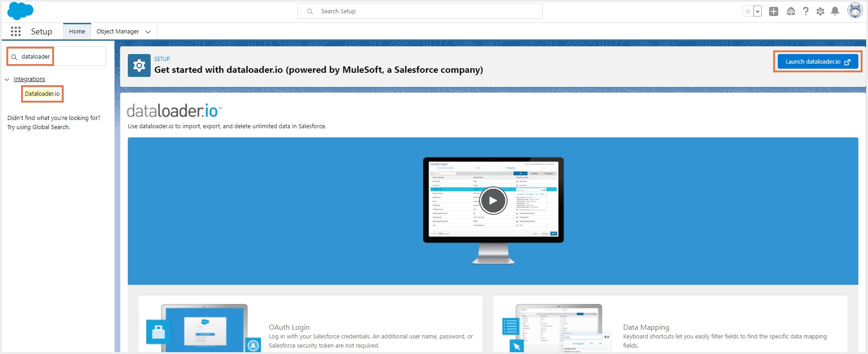Open the Setup gear menu in header
The height and width of the screenshot is (354, 868).
pyautogui.click(x=820, y=11)
